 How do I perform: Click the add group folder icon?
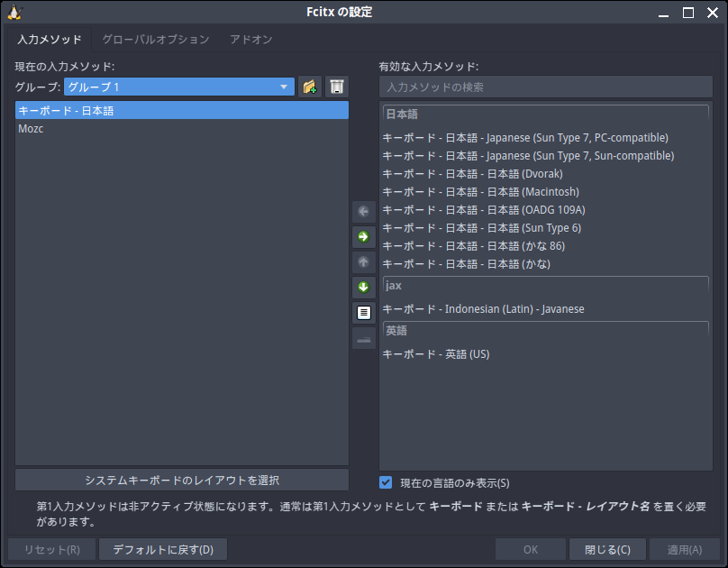[310, 87]
